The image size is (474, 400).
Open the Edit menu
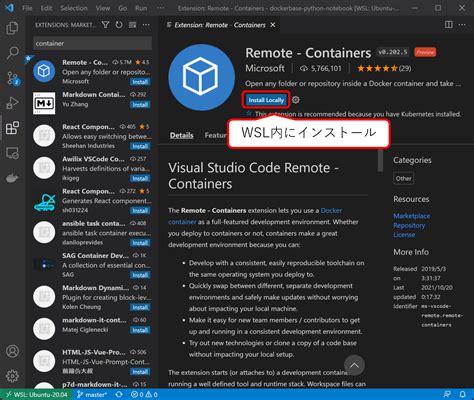point(46,8)
